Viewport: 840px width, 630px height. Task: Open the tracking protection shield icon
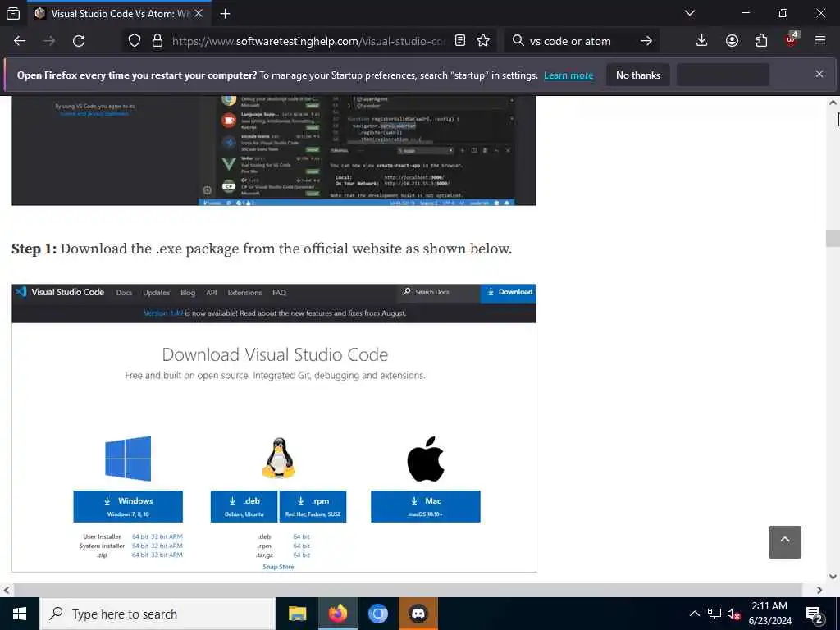click(x=135, y=41)
